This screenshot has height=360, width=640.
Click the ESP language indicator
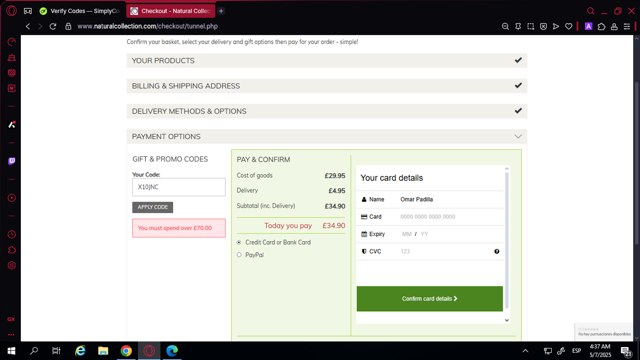[576, 351]
